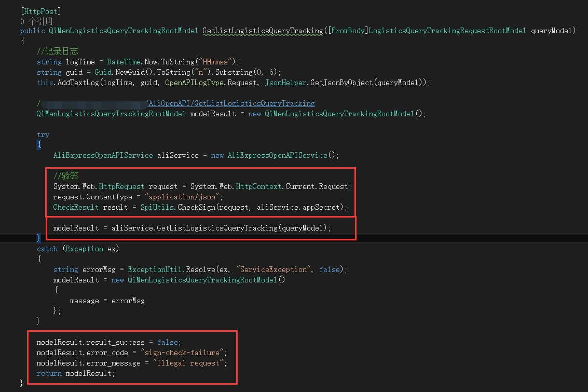The width and height of the screenshot is (588, 392).
Task: Click the HttpRequest type name
Action: [x=121, y=186]
